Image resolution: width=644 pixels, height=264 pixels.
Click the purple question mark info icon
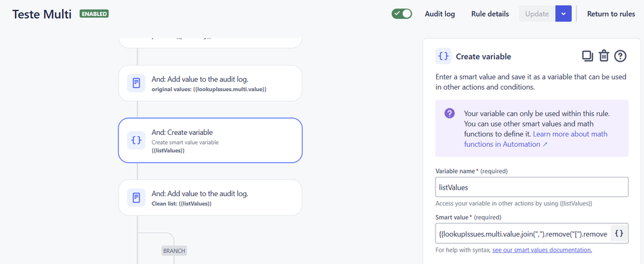pos(450,114)
